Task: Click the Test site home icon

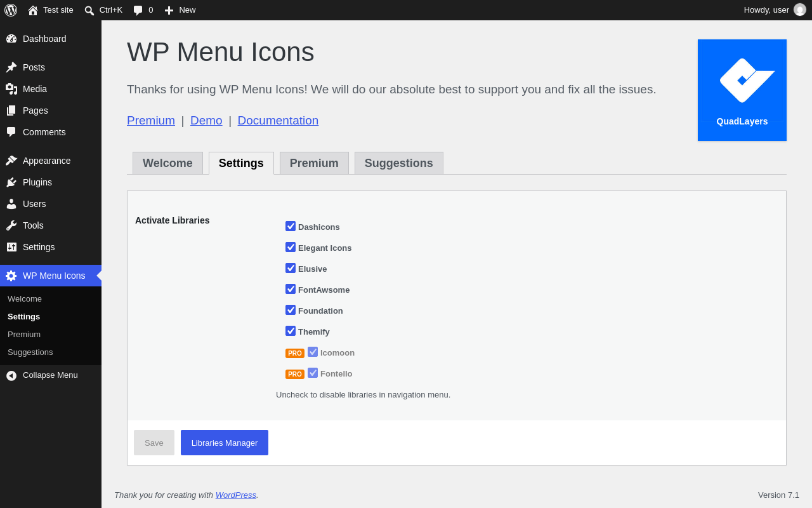Action: tap(33, 10)
